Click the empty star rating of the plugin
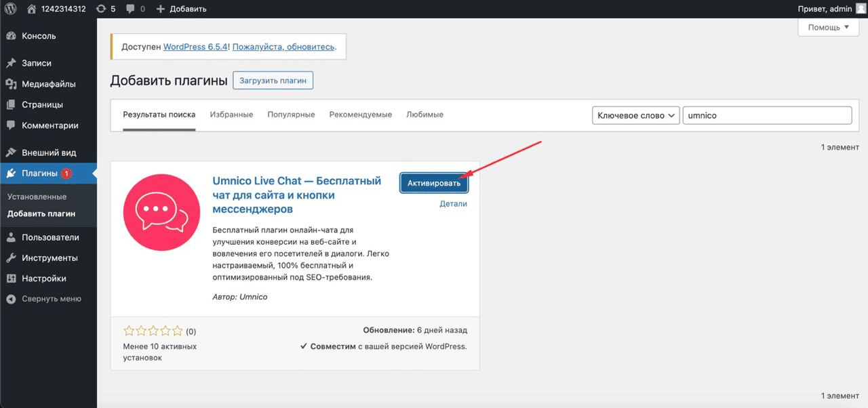Image resolution: width=868 pixels, height=408 pixels. click(153, 331)
